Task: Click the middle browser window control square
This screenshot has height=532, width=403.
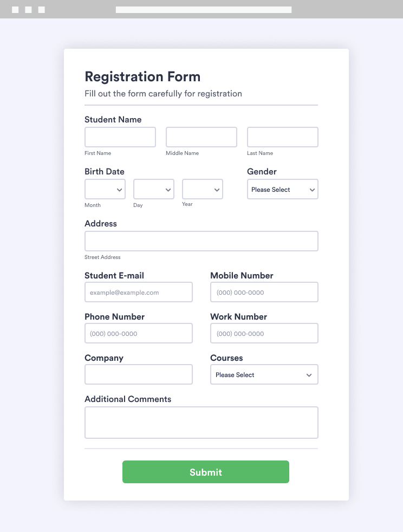Action: click(x=29, y=9)
